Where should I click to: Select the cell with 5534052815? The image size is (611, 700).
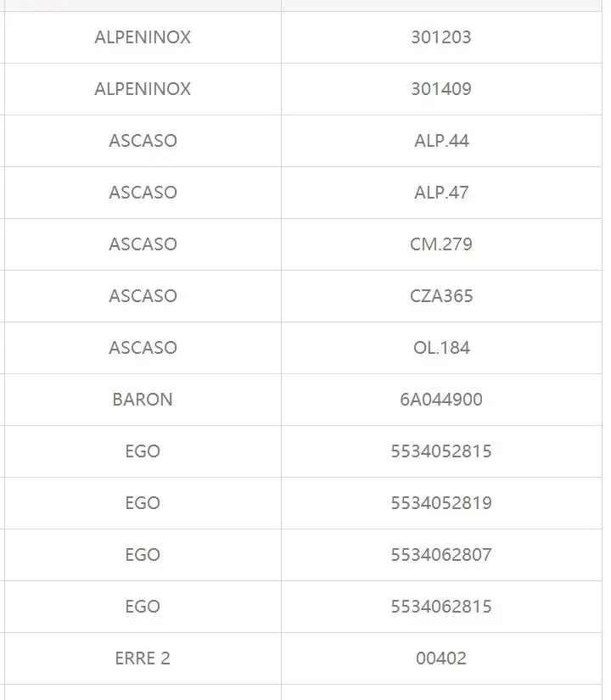point(441,451)
